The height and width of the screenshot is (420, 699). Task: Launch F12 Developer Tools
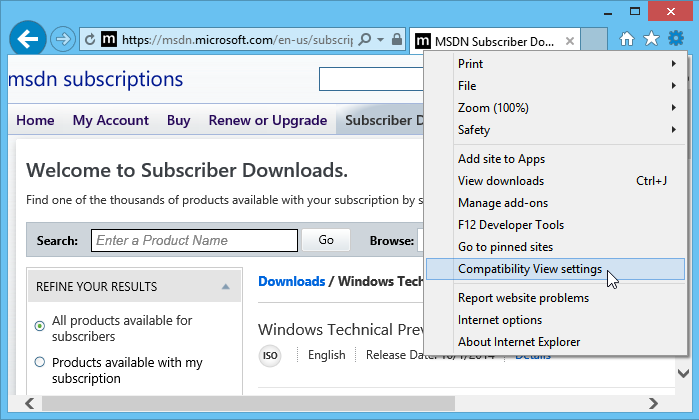pos(555,225)
